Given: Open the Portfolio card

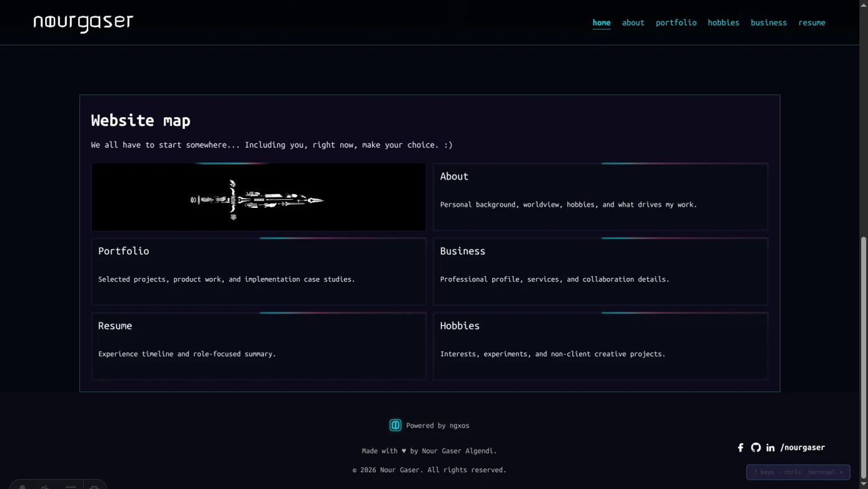Looking at the screenshot, I should tap(259, 272).
